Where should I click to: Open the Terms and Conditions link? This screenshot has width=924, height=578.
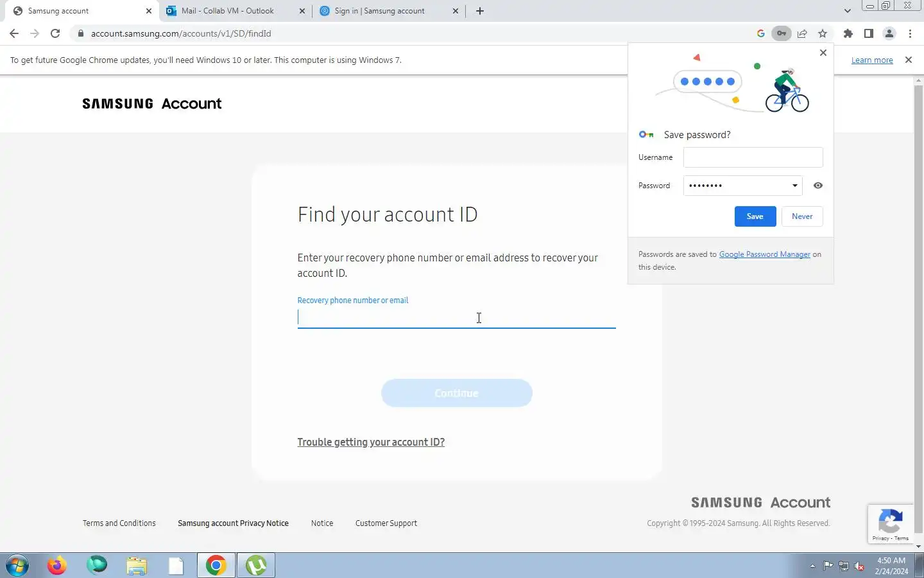[x=119, y=523]
